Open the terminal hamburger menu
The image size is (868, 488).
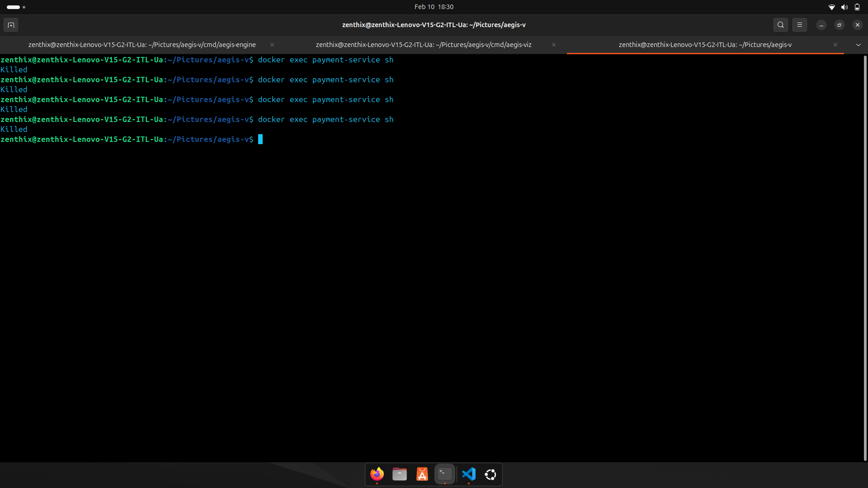[x=799, y=25]
